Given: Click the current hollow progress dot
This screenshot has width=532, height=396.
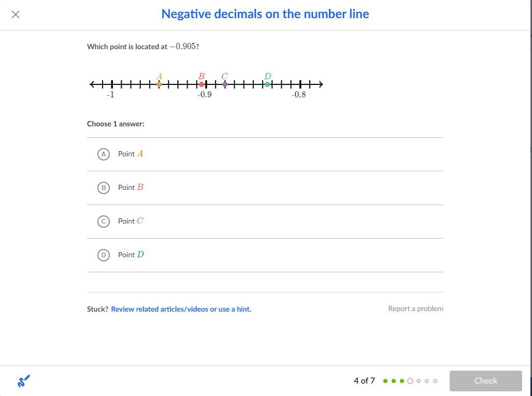Looking at the screenshot, I should (x=410, y=381).
